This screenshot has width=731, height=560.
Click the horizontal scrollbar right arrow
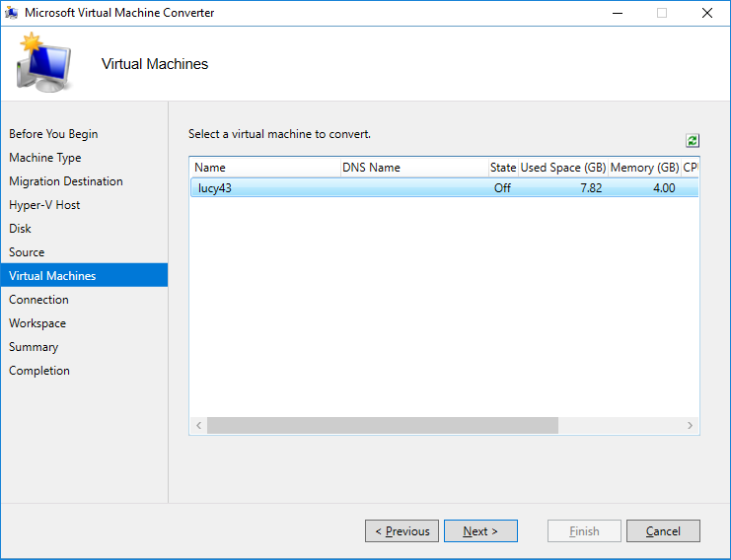coord(690,425)
